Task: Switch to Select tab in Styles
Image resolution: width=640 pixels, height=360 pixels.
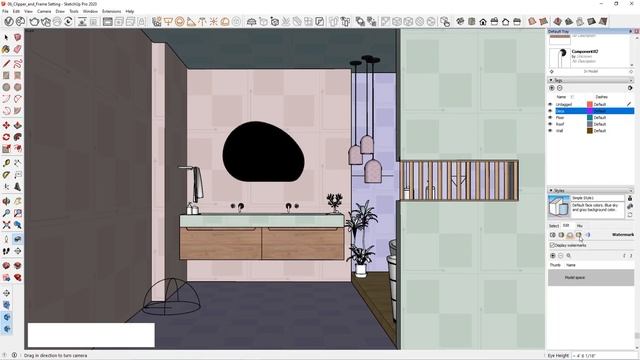Action: click(x=554, y=226)
